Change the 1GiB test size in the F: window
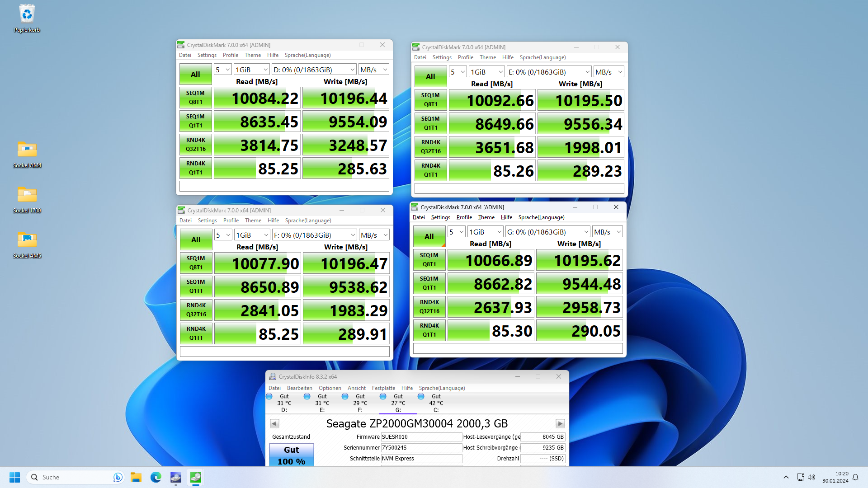 pos(252,235)
